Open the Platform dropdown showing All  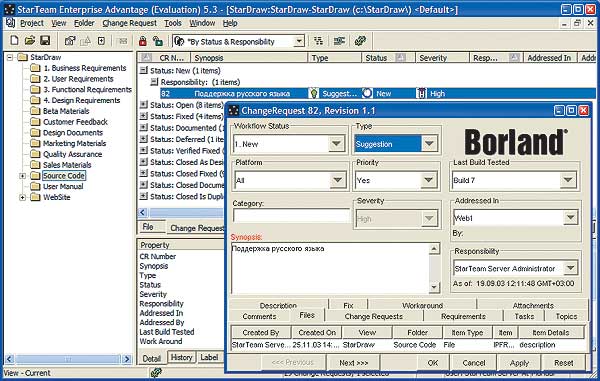point(338,180)
